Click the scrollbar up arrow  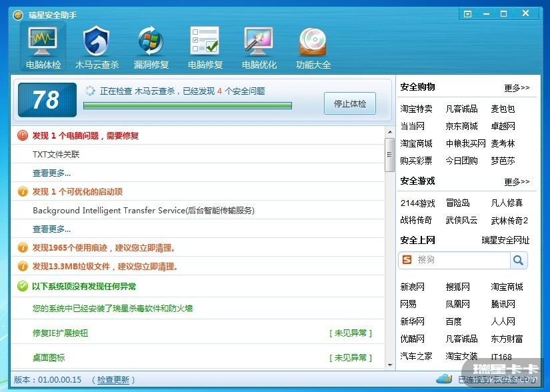390,132
